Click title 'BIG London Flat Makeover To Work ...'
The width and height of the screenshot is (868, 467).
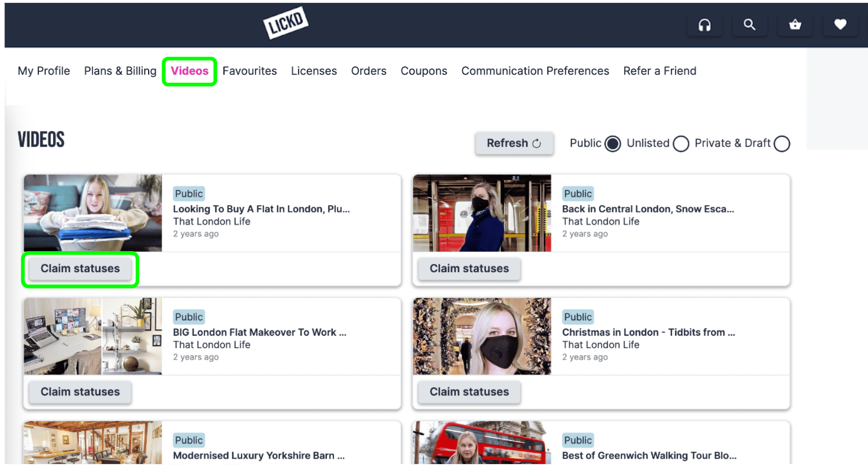pyautogui.click(x=260, y=332)
